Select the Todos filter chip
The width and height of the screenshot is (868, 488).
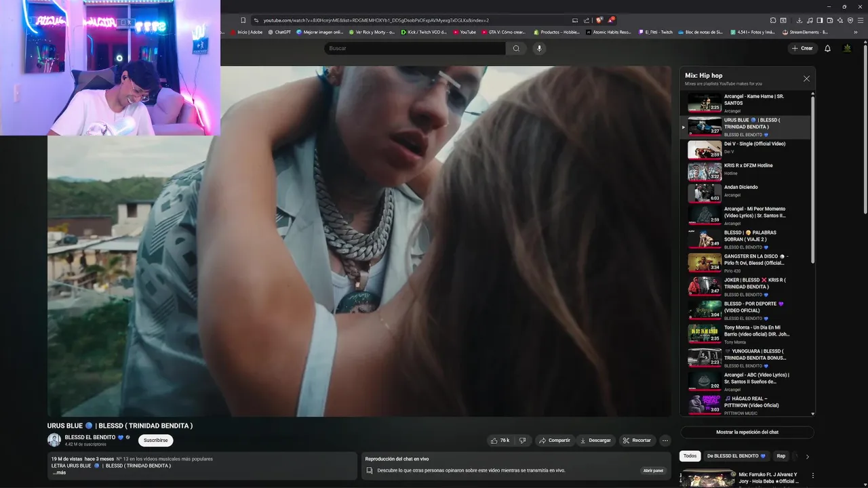click(690, 456)
